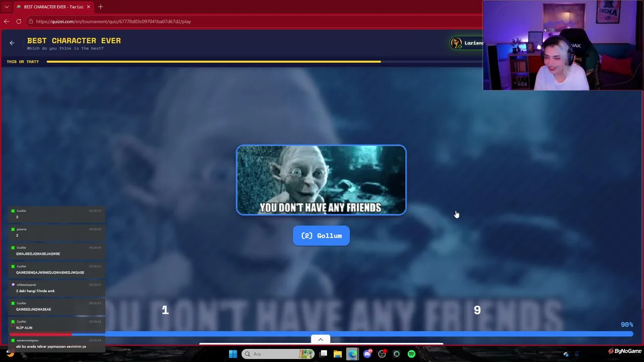Click the taskbar search box labeled Ara
Viewport: 644px width, 362px height.
point(278,354)
